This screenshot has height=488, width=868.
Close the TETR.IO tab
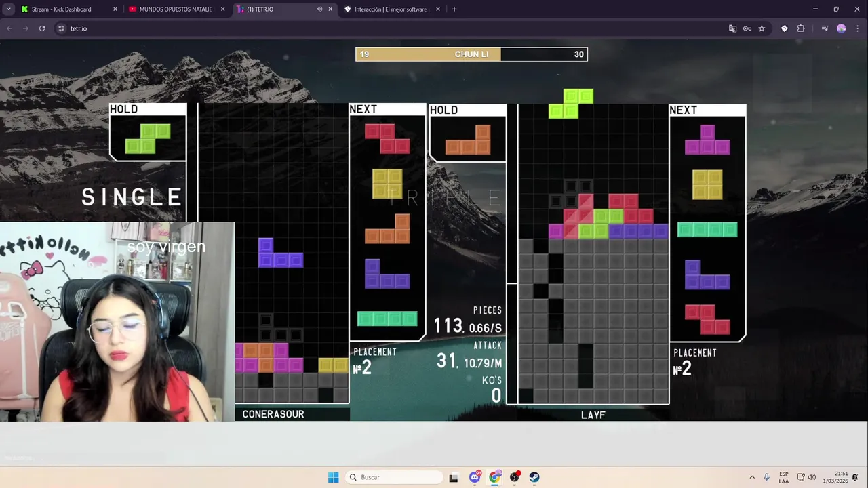point(330,9)
